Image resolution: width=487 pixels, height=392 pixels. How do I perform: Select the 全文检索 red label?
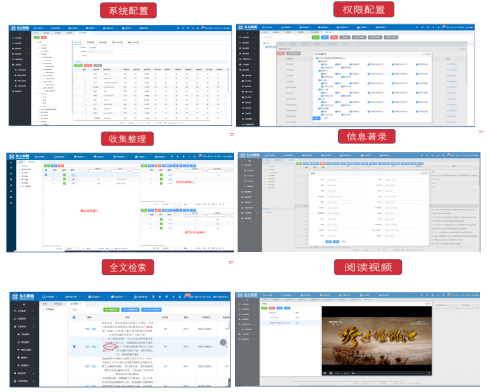[128, 267]
